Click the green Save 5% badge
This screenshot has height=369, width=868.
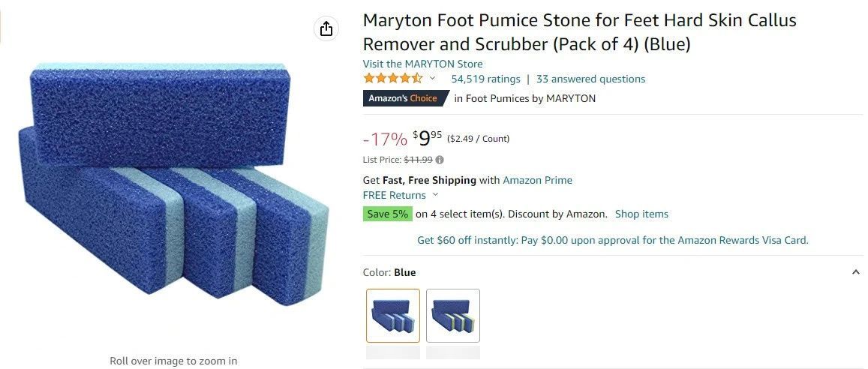point(387,214)
